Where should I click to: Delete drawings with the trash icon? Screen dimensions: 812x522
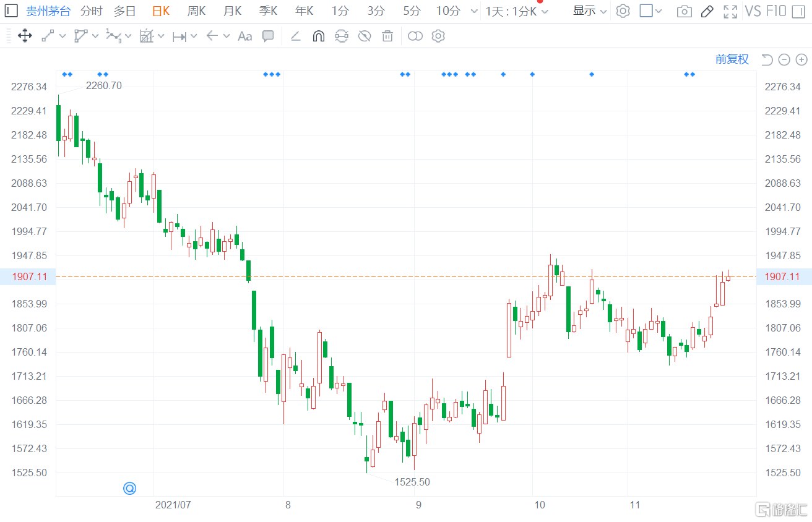(x=387, y=36)
